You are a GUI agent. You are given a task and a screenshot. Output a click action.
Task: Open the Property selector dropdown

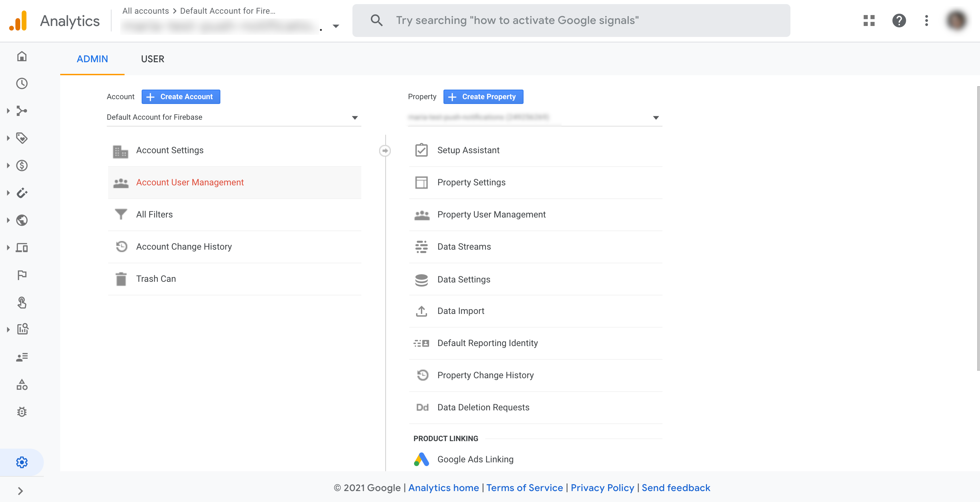coord(534,118)
